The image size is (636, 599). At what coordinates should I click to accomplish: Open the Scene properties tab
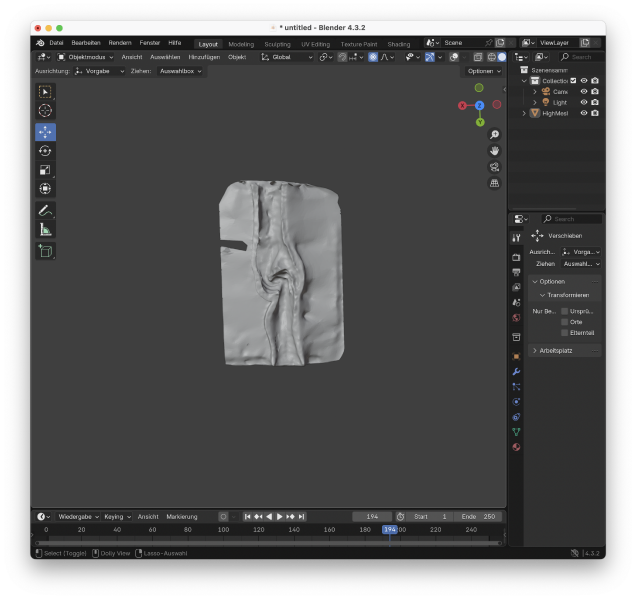516,303
